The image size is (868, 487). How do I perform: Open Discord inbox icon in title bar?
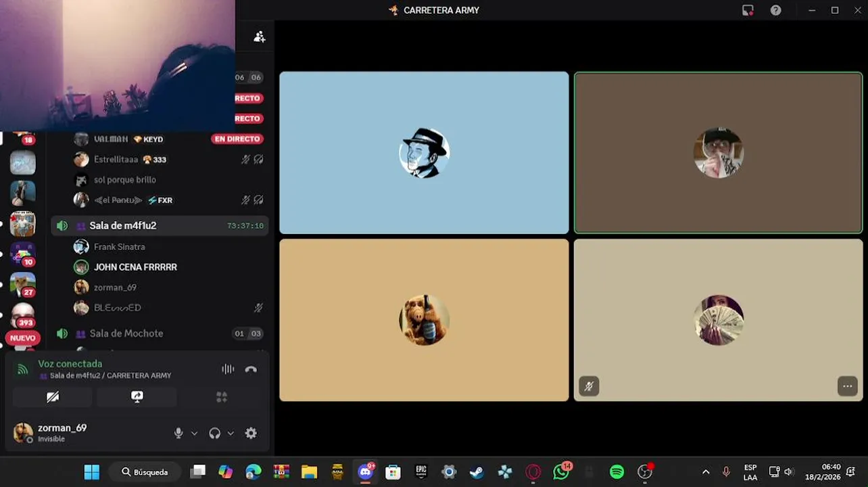tap(748, 10)
